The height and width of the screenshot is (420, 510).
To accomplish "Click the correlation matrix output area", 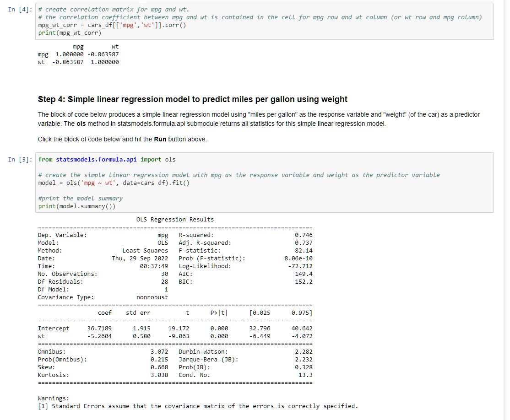I will [x=78, y=54].
